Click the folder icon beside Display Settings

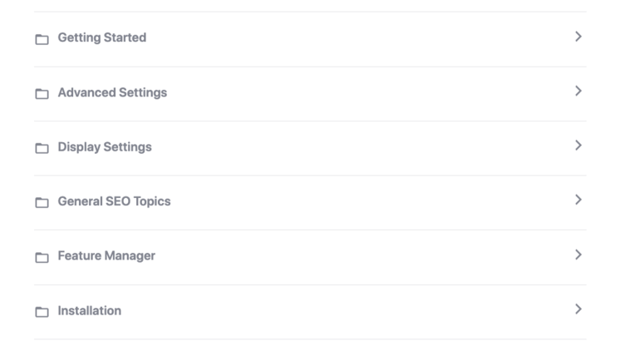42,148
